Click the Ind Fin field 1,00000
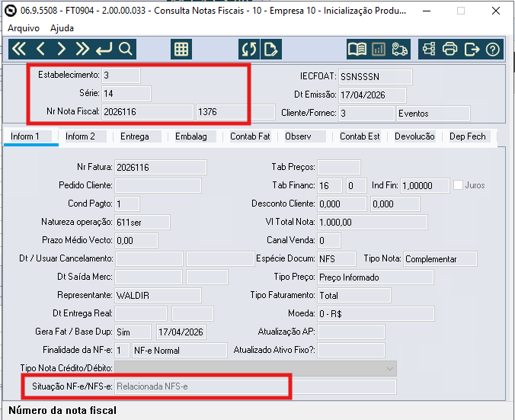Screen dimensions: 515x420 point(425,186)
